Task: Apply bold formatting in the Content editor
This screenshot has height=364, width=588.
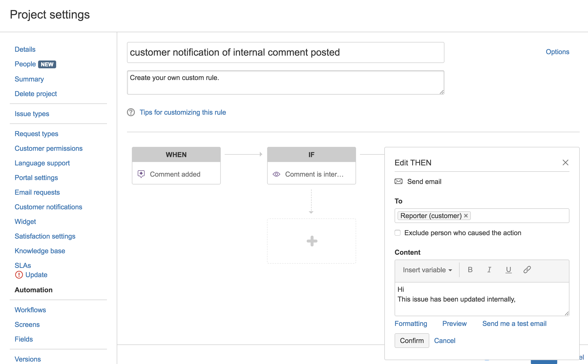Action: click(x=470, y=270)
